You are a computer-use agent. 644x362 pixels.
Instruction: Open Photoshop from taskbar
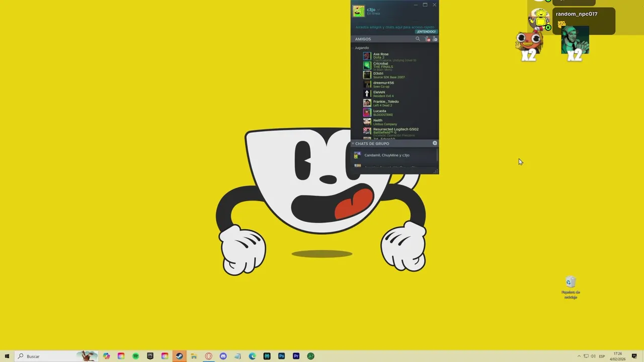point(282,356)
